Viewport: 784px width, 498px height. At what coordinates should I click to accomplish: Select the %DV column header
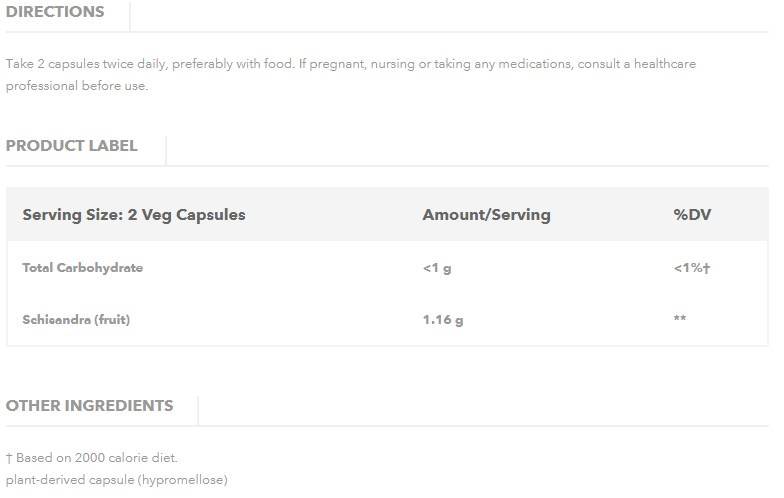(692, 214)
